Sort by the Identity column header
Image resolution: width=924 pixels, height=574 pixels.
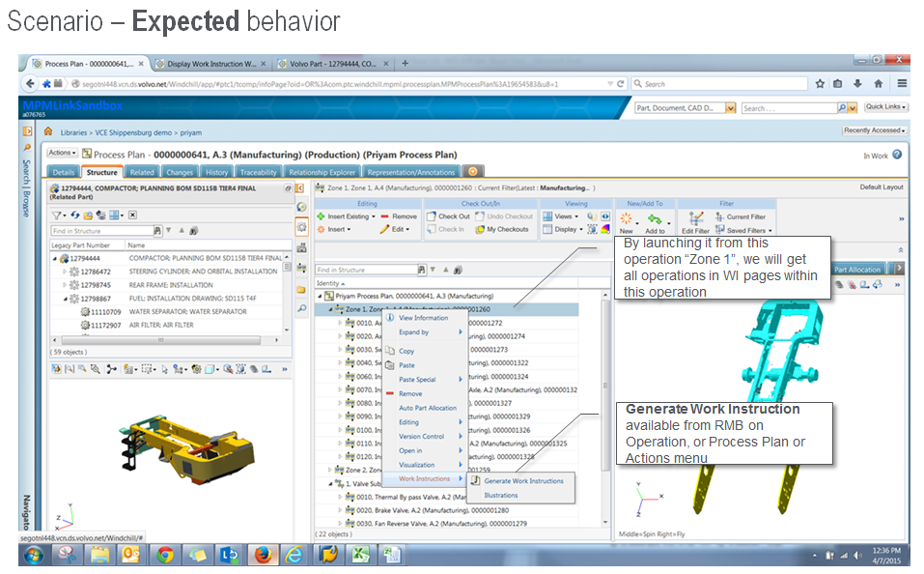[328, 283]
